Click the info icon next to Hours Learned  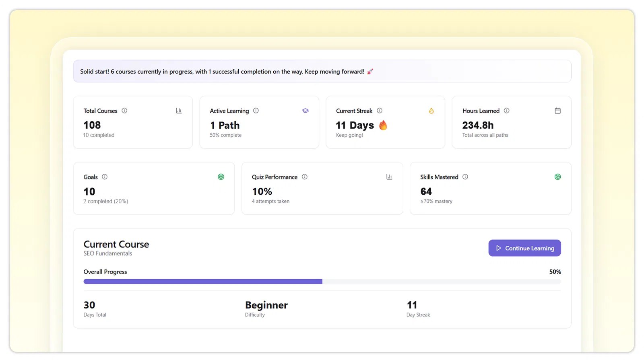click(x=507, y=111)
